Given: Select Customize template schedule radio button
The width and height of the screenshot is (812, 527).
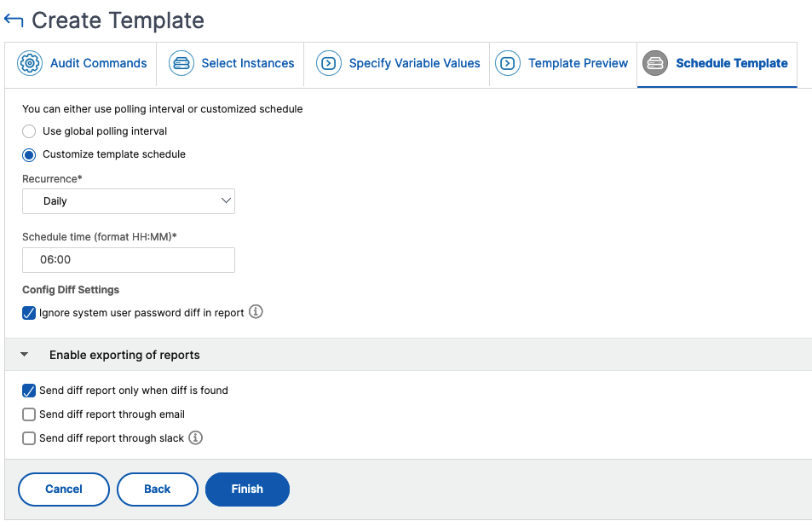Looking at the screenshot, I should tap(29, 155).
